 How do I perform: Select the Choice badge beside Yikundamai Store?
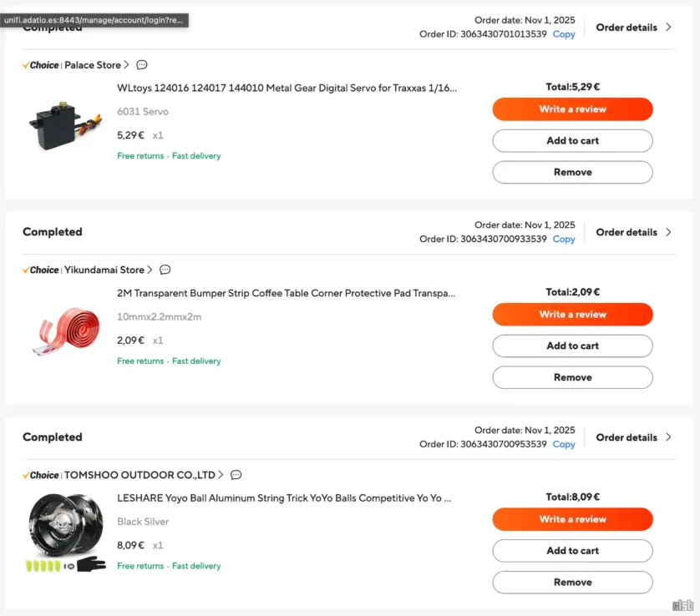40,270
